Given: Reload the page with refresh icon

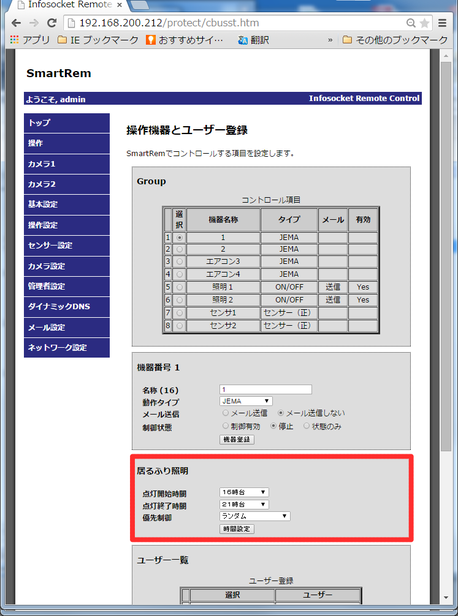Looking at the screenshot, I should pos(52,23).
